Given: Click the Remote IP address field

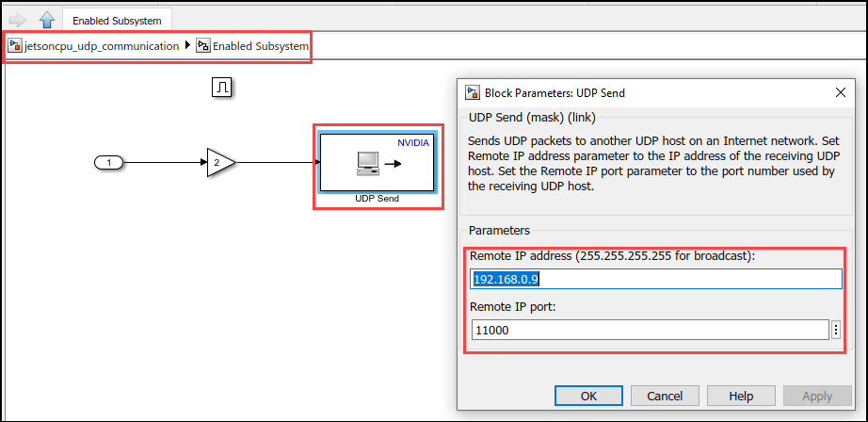Looking at the screenshot, I should (x=655, y=279).
